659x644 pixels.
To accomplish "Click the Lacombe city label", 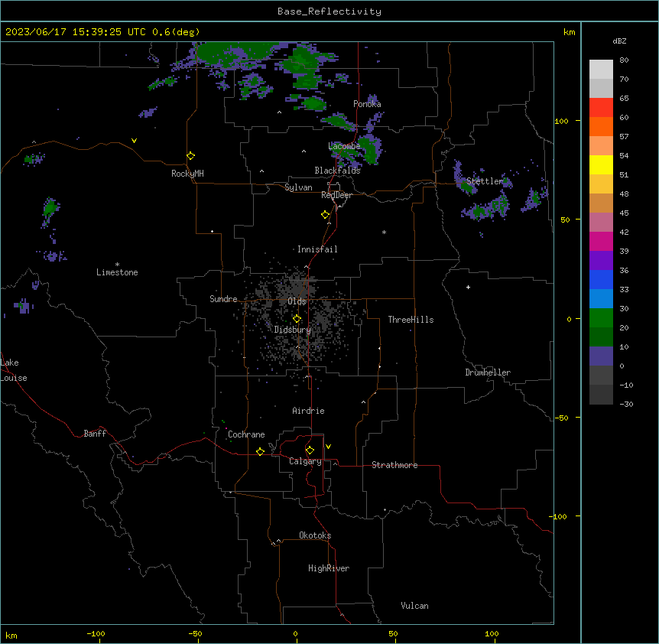I will pyautogui.click(x=344, y=146).
